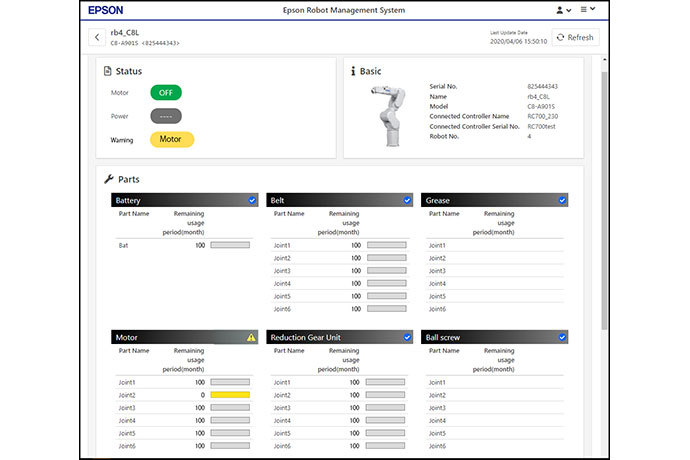
Task: Click the EPSON logo in header
Action: (x=106, y=10)
